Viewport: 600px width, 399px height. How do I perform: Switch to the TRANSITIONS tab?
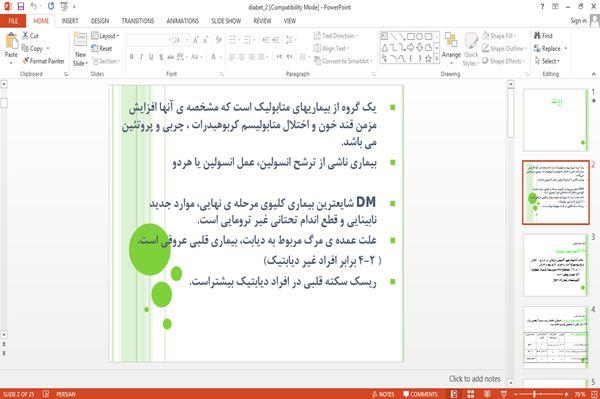tap(138, 21)
